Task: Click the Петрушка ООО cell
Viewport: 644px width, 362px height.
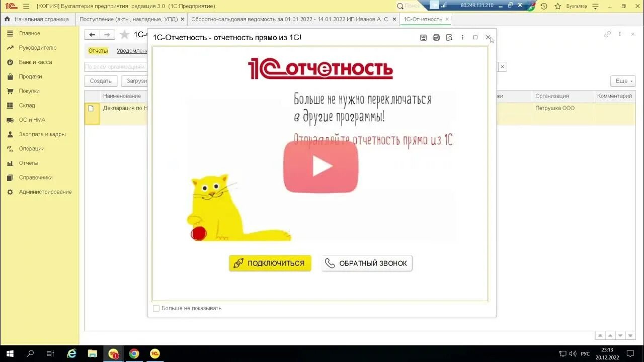Action: click(554, 108)
